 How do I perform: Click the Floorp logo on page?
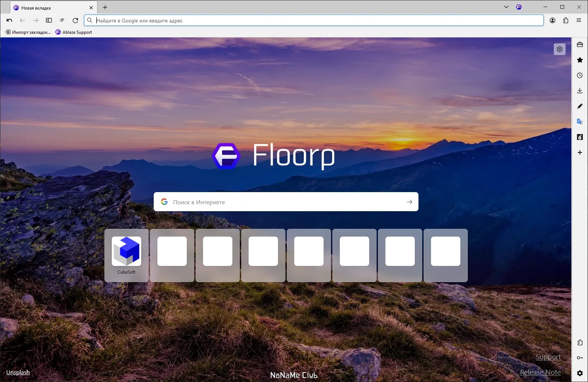click(x=274, y=156)
